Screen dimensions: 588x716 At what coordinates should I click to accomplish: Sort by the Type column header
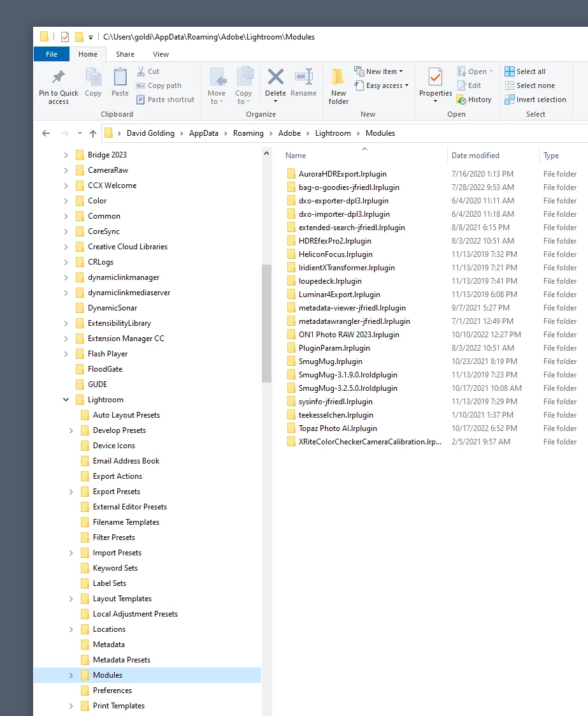point(551,156)
